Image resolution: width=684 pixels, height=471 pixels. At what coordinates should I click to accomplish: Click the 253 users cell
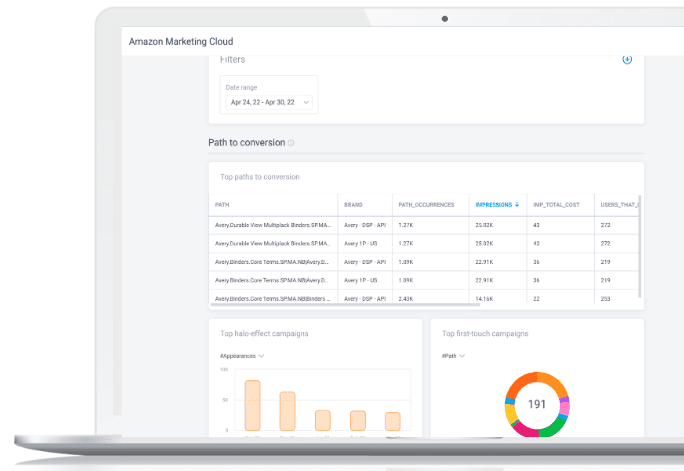605,299
